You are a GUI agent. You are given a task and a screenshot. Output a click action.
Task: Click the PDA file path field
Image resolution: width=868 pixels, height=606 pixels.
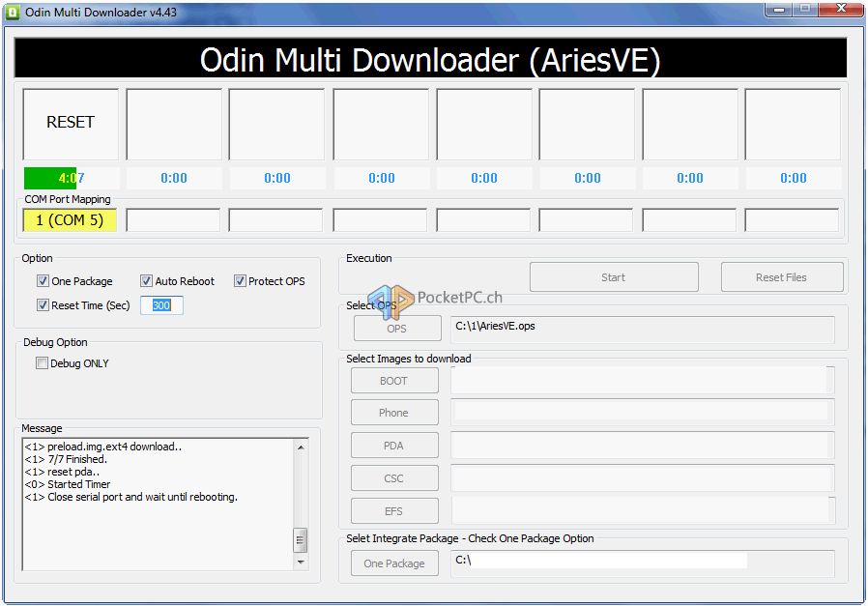click(x=643, y=446)
